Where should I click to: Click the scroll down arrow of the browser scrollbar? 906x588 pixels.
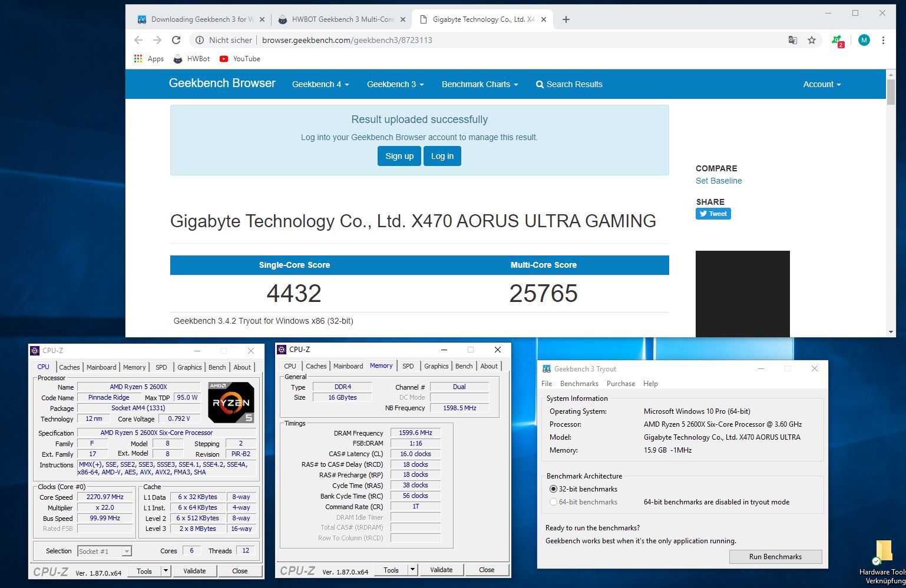tap(891, 331)
